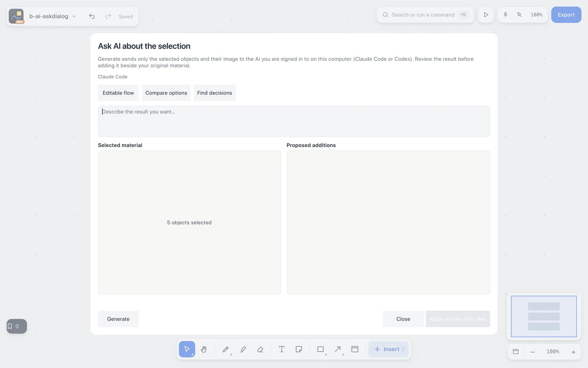Choose the Editable flow preset
This screenshot has width=588, height=368.
pos(118,93)
